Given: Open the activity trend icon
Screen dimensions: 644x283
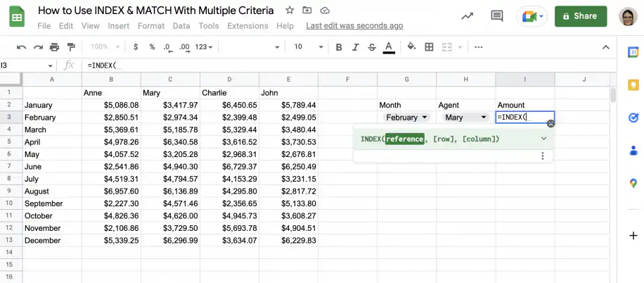Looking at the screenshot, I should click(x=467, y=16).
